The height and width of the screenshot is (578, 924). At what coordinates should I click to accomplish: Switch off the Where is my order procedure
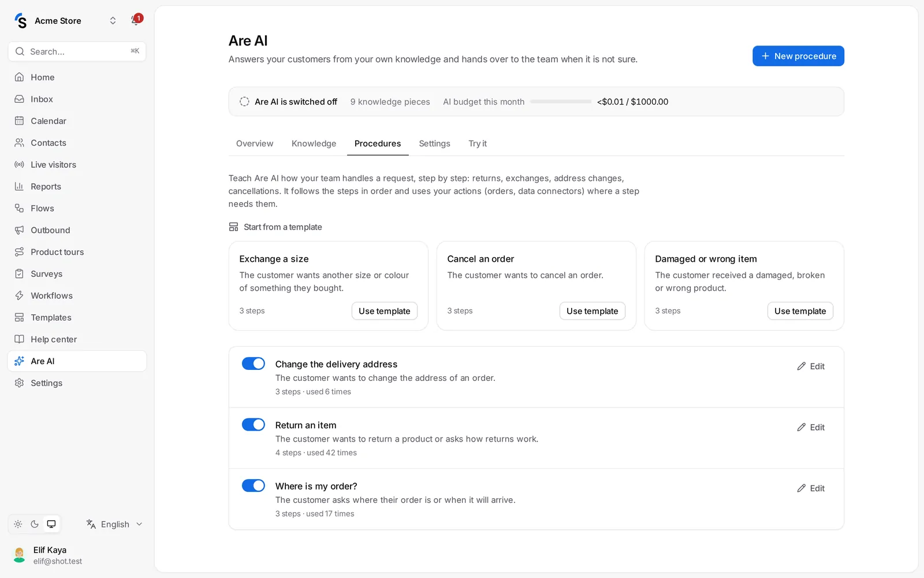254,486
